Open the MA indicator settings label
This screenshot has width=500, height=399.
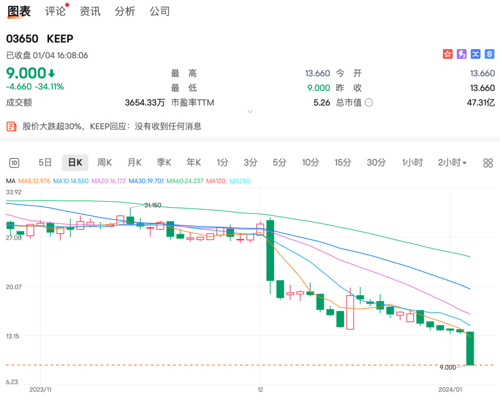click(10, 181)
